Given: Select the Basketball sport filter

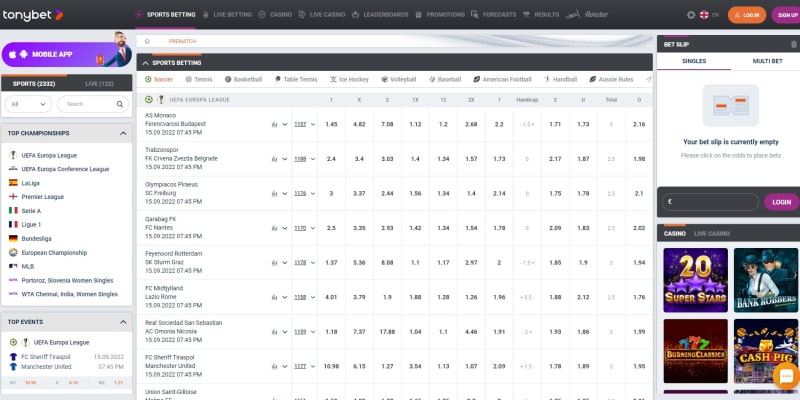Looking at the screenshot, I should [242, 79].
